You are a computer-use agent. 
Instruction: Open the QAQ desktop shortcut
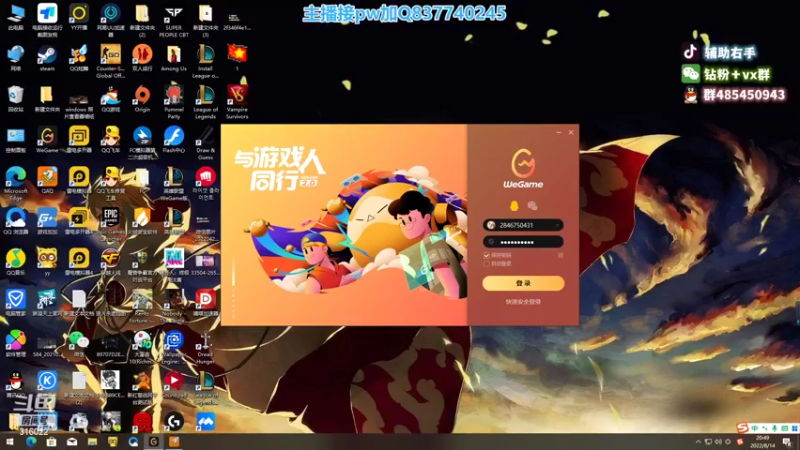[x=47, y=181]
